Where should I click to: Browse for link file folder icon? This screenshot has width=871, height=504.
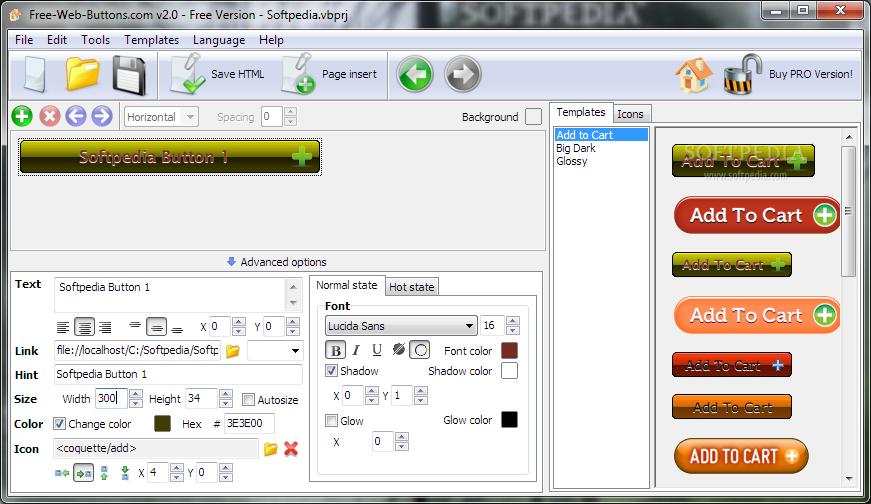[x=233, y=351]
